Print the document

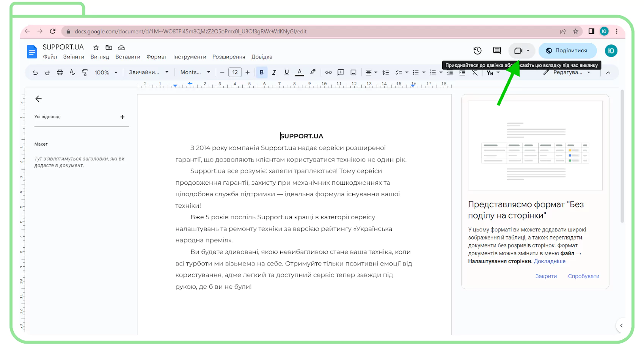tap(60, 72)
